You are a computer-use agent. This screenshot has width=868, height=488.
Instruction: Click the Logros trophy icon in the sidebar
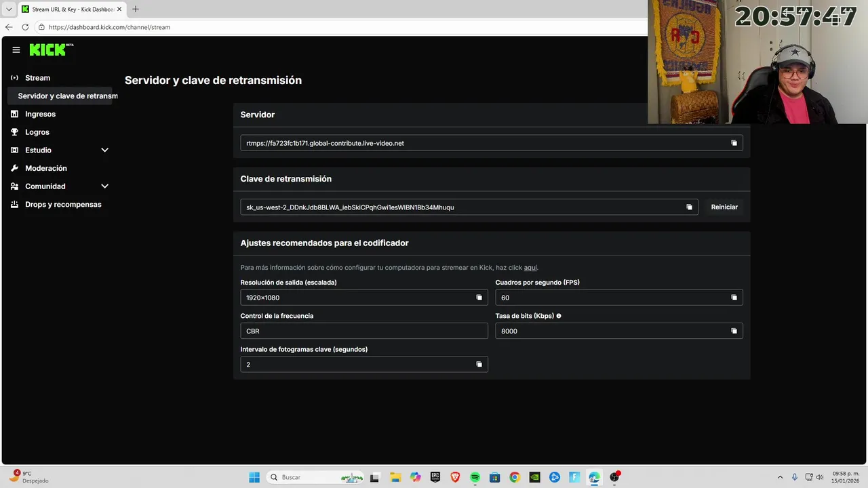point(14,132)
